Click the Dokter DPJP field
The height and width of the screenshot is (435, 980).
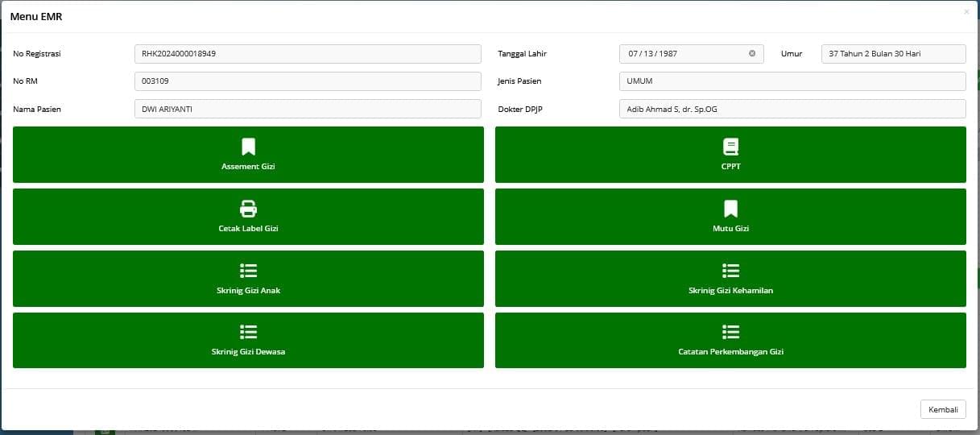[792, 109]
